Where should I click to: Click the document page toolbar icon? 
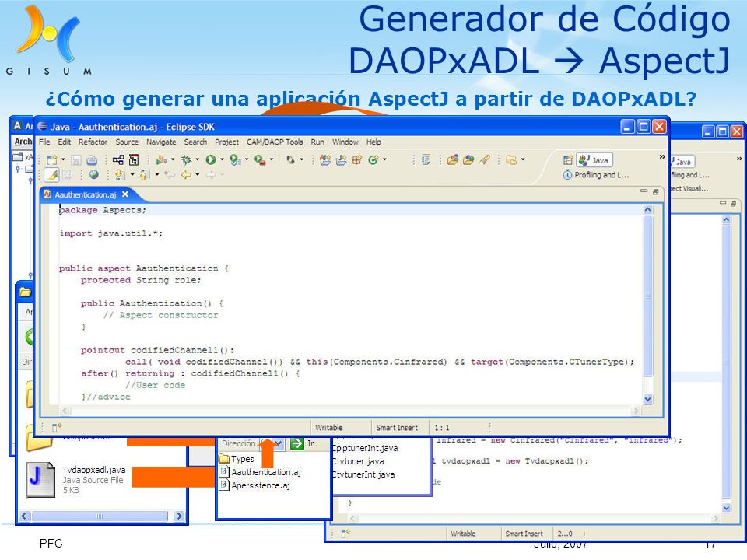point(426,160)
